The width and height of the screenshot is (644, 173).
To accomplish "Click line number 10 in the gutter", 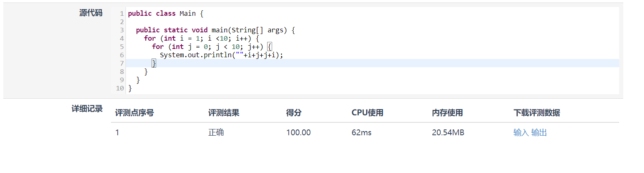I will pos(120,88).
